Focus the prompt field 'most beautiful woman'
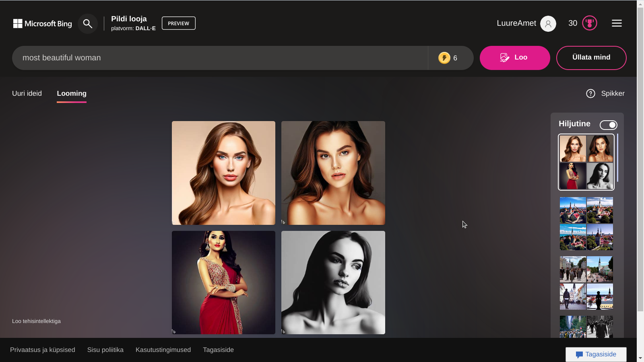This screenshot has height=362, width=644. 220,58
